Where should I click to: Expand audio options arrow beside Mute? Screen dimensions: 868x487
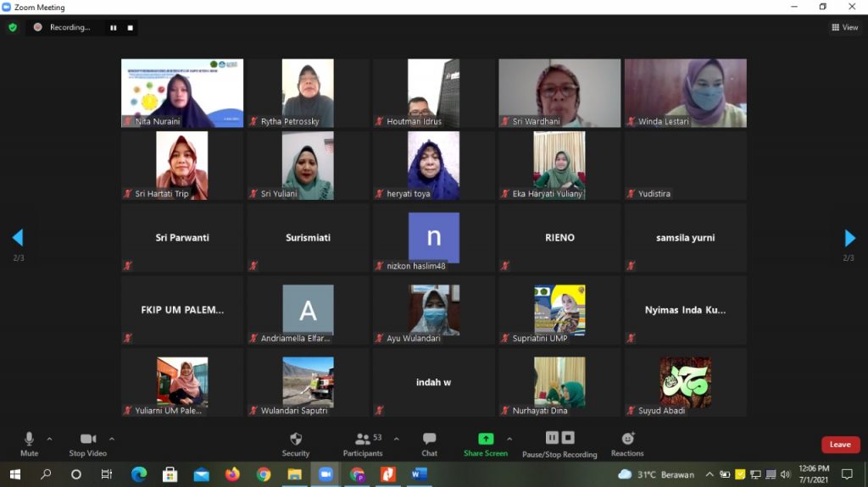pos(49,439)
